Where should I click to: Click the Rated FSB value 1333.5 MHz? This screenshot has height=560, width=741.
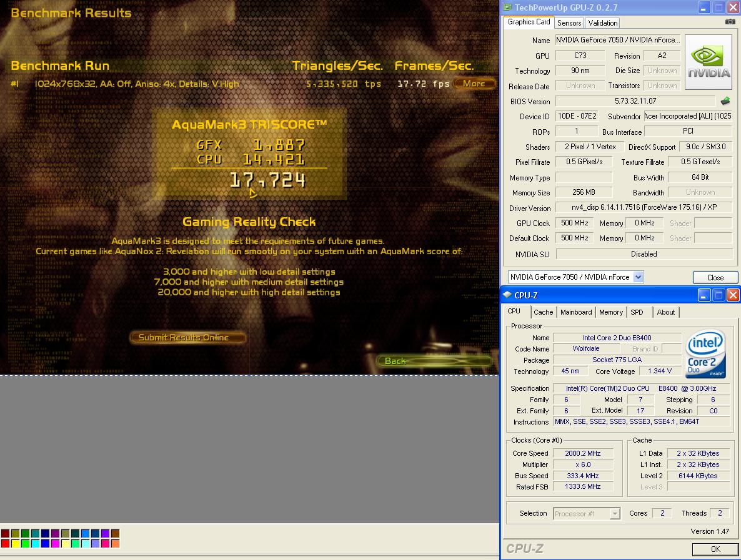click(x=583, y=486)
